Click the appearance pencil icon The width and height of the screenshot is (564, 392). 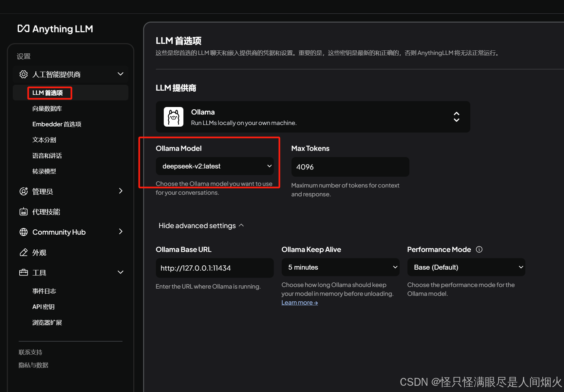click(24, 252)
